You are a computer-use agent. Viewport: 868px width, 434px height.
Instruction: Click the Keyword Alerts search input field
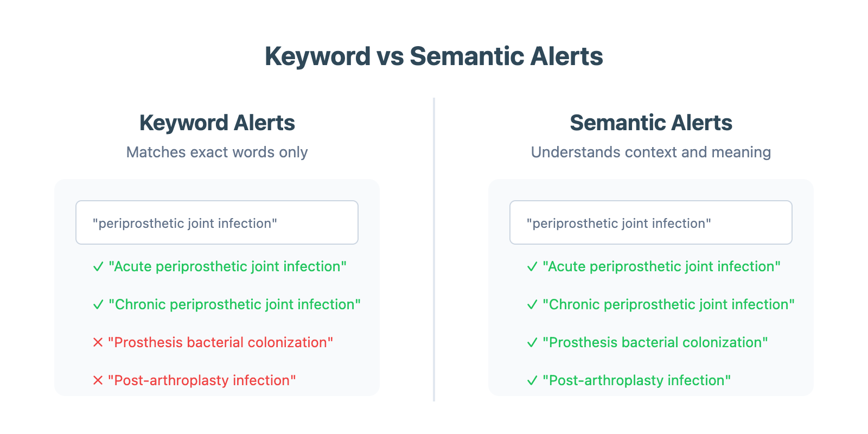[217, 222]
